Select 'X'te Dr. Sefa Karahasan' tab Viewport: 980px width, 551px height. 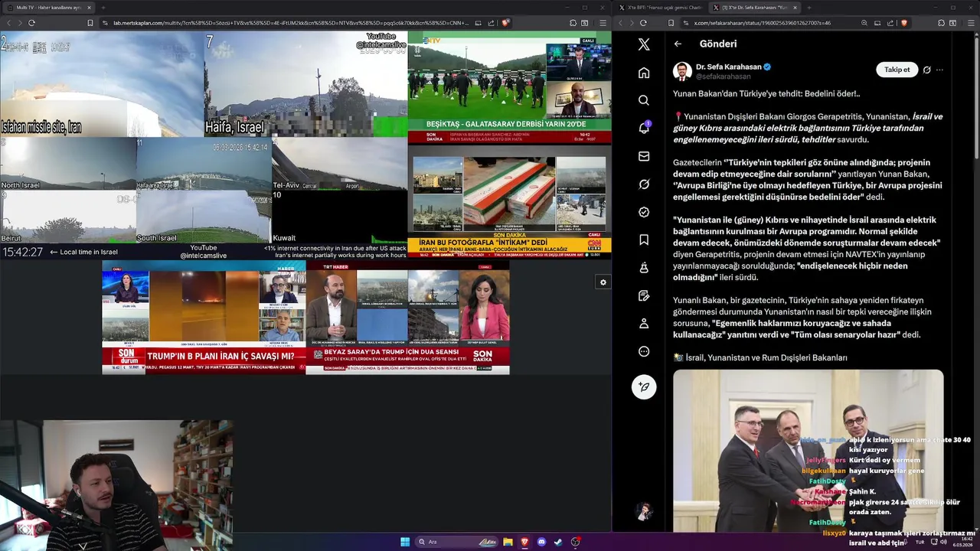(x=756, y=7)
